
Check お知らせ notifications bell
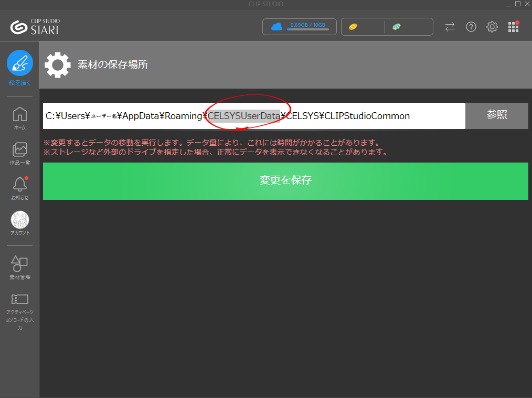(20, 188)
